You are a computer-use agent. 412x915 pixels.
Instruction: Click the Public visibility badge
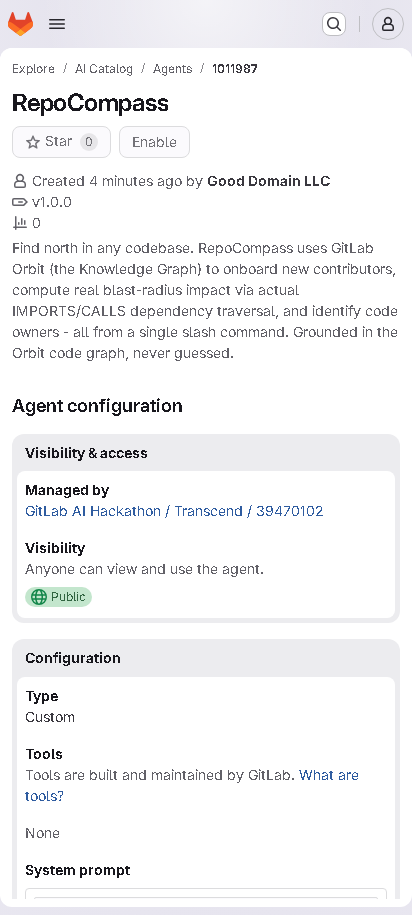58,597
